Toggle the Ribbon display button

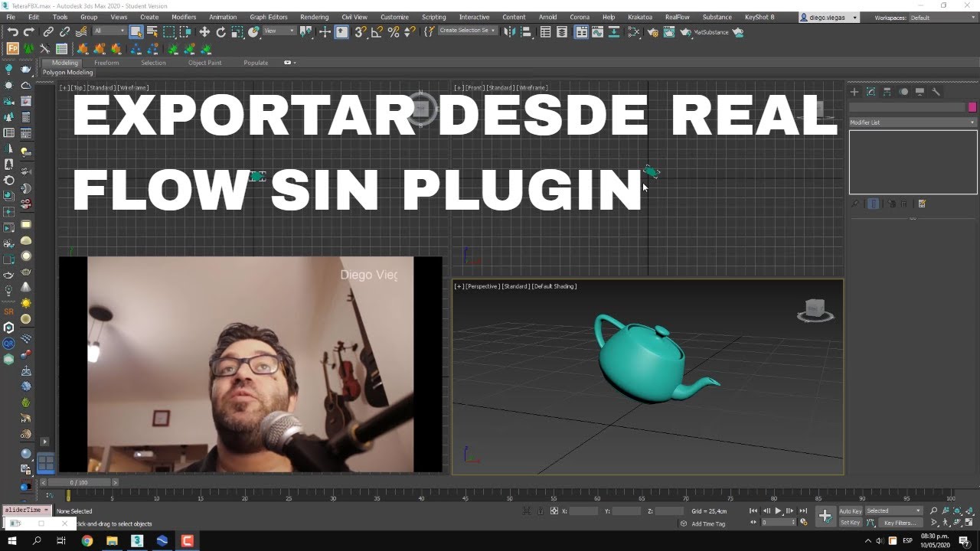coord(581,32)
